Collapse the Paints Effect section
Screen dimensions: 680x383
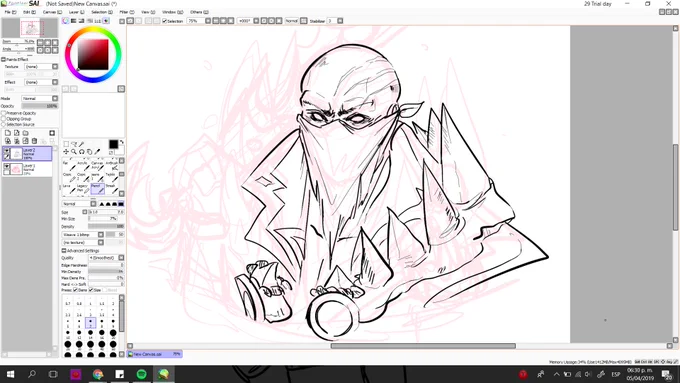pos(3,59)
